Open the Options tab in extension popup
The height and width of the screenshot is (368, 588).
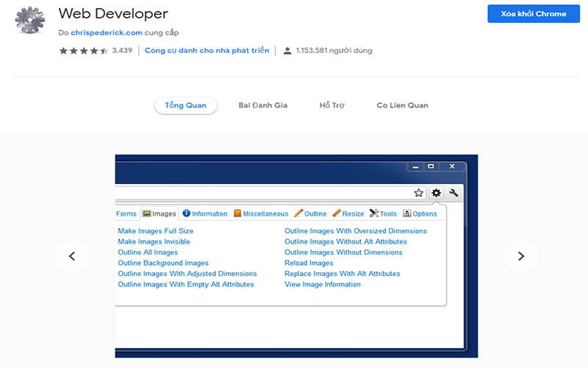pos(420,213)
